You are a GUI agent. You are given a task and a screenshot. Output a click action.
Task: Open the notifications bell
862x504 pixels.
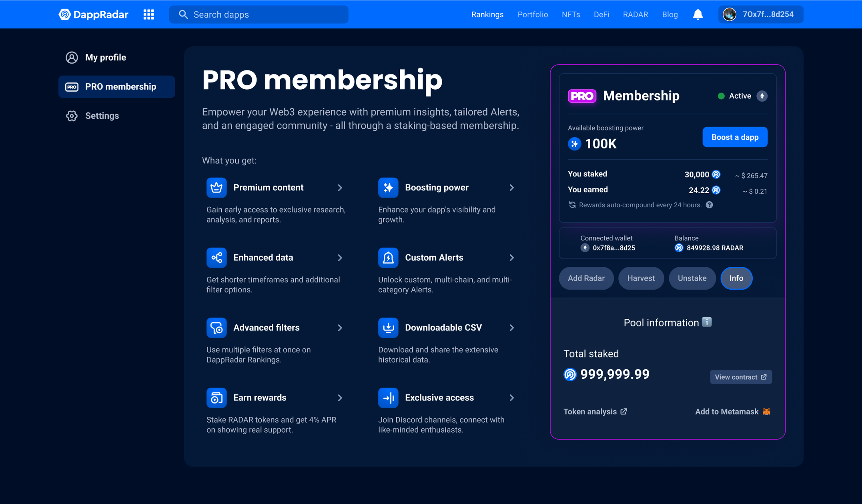698,14
